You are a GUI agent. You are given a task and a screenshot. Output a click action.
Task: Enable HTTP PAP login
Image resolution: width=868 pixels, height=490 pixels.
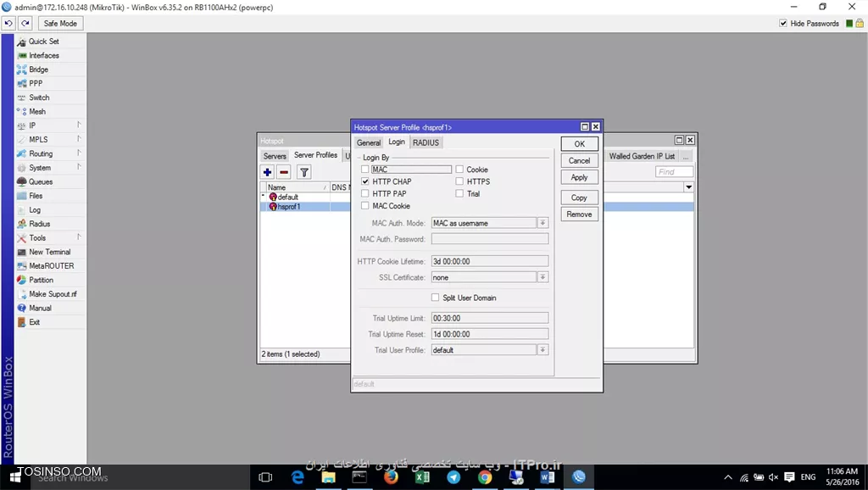[x=364, y=194]
